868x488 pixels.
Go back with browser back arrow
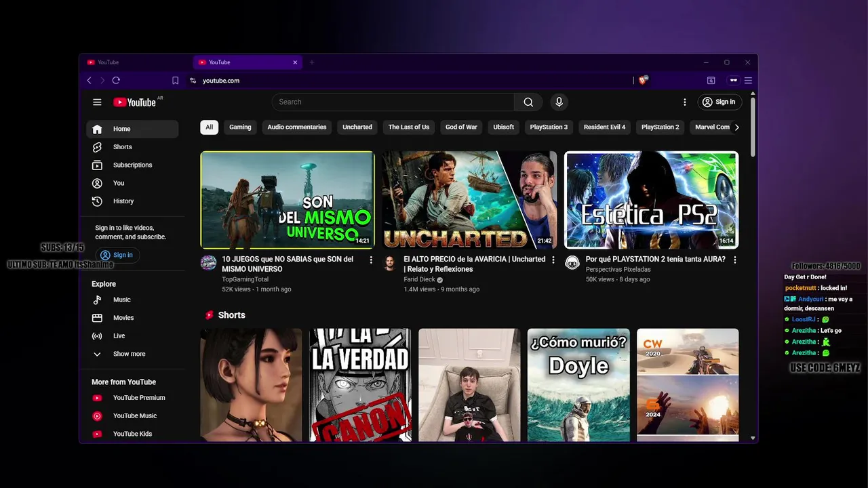89,81
